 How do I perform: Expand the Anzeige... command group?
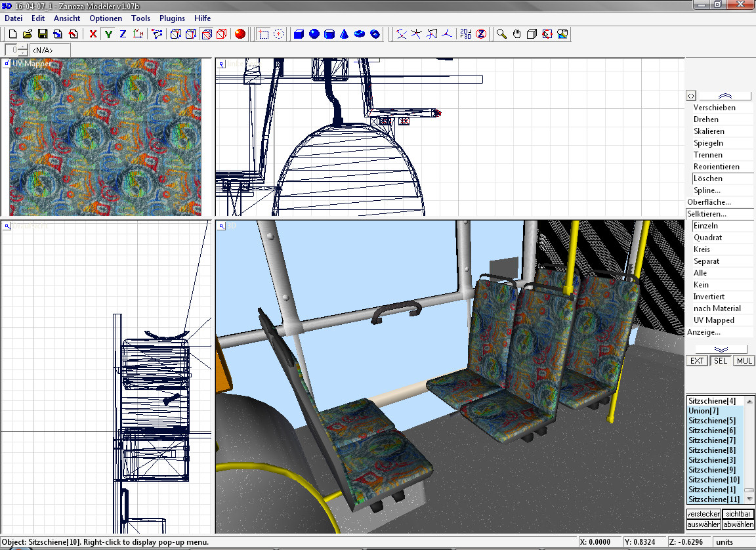703,332
